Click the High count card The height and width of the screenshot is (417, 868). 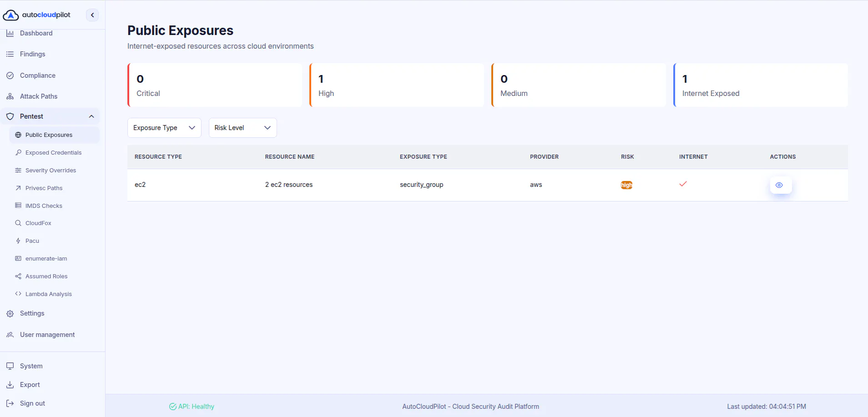coord(397,85)
